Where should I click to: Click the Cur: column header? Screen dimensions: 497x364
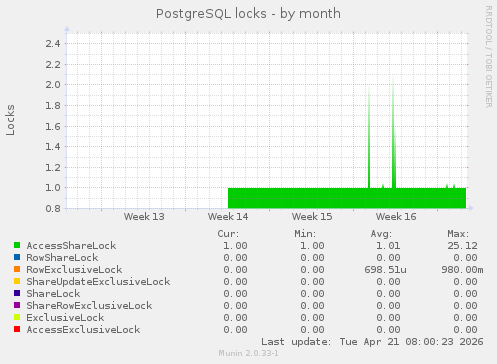click(228, 234)
